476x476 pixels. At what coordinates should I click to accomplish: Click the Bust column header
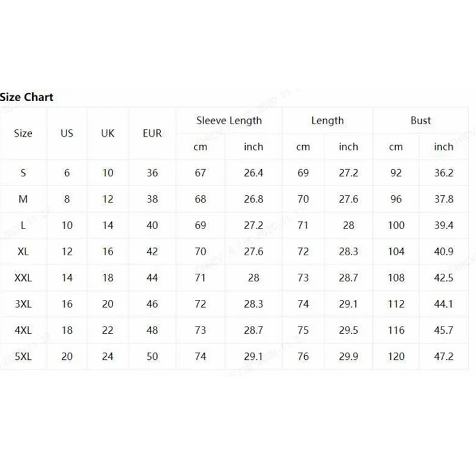(421, 120)
